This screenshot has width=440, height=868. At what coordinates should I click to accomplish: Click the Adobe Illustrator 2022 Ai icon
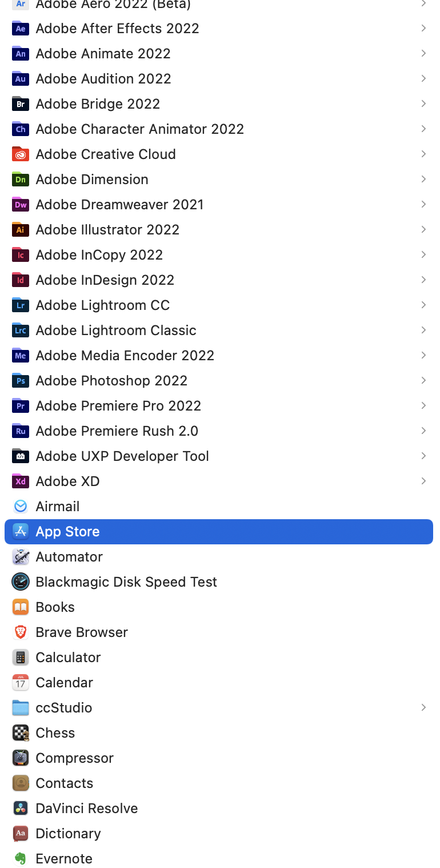click(21, 229)
